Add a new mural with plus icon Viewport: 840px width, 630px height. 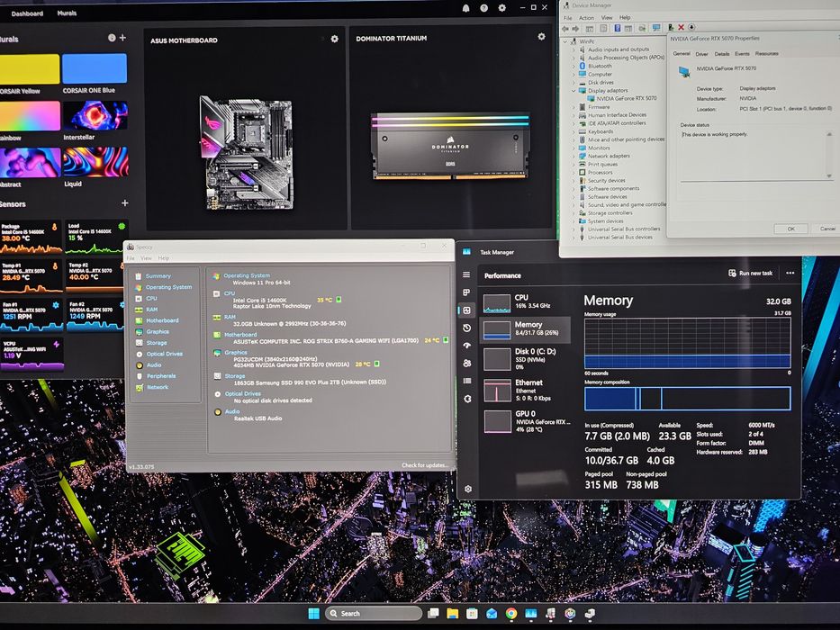(122, 38)
